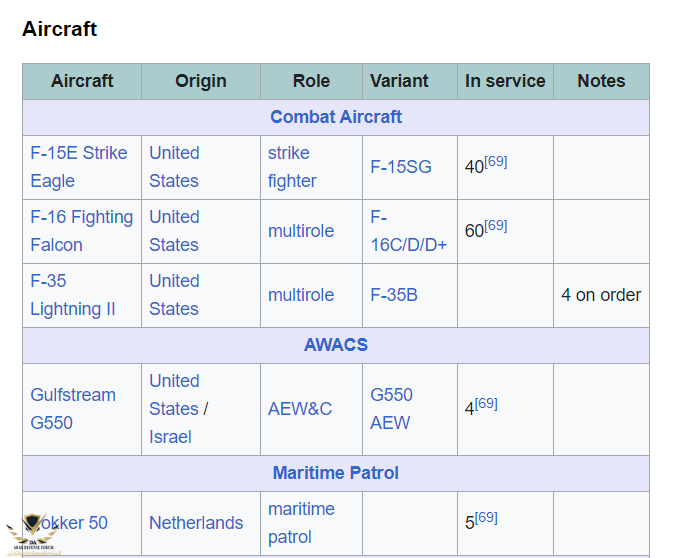
Task: Open the AEW&C role link
Action: 300,409
